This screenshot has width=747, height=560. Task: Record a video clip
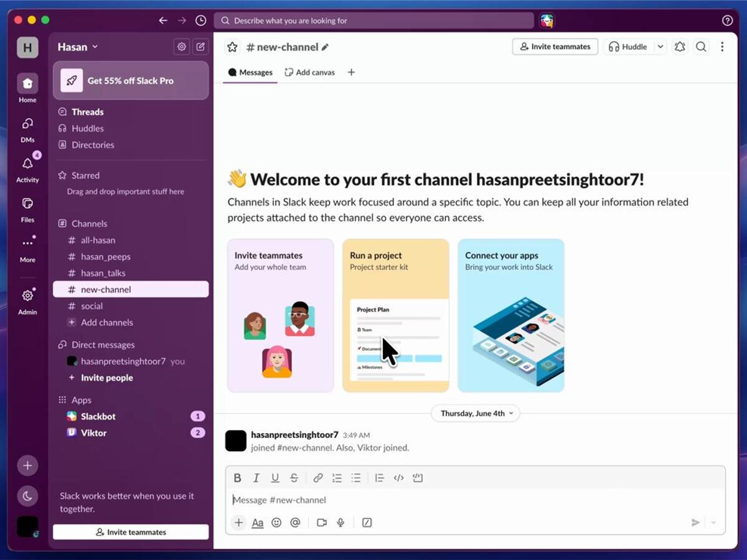coord(322,523)
